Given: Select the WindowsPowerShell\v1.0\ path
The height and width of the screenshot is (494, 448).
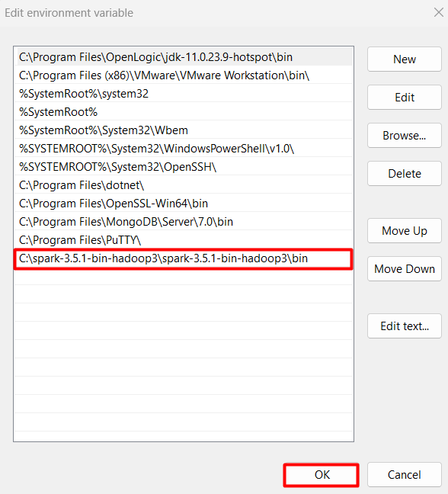Looking at the screenshot, I should click(184, 149).
